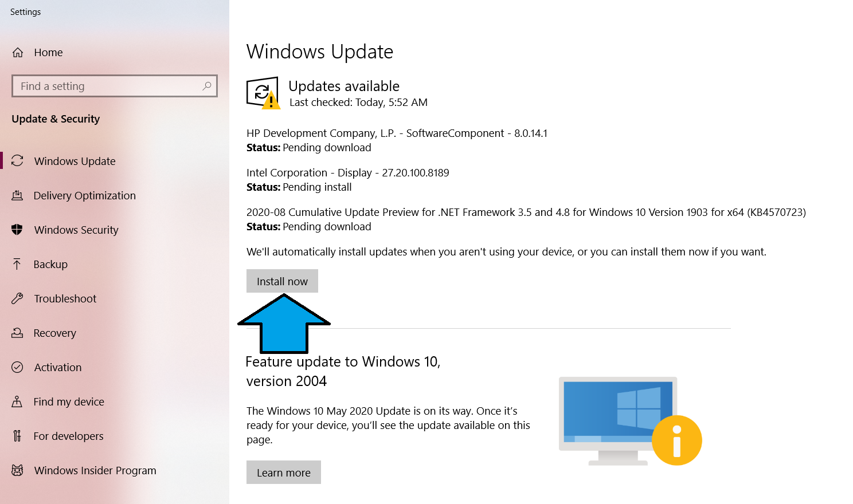Click the update status warning icon

point(264,93)
